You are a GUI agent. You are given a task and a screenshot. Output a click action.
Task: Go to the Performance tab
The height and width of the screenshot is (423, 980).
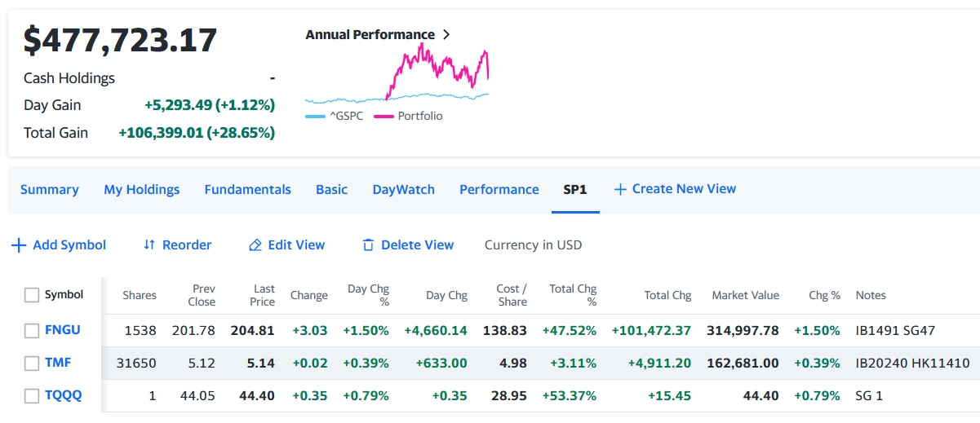pos(499,189)
